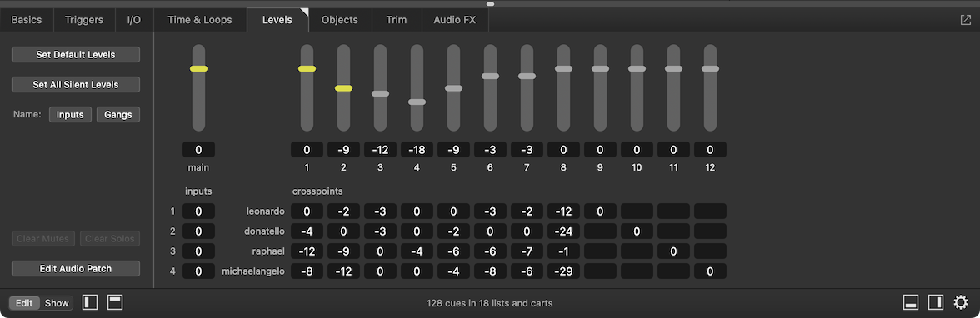The image size is (980, 318).
Task: Click Set All Silent Levels button
Action: (x=76, y=84)
